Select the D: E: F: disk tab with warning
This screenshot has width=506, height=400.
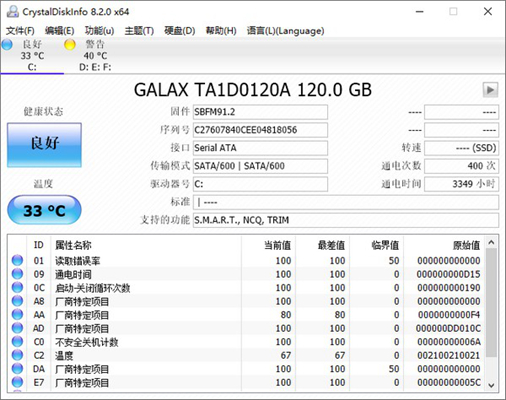(x=95, y=56)
